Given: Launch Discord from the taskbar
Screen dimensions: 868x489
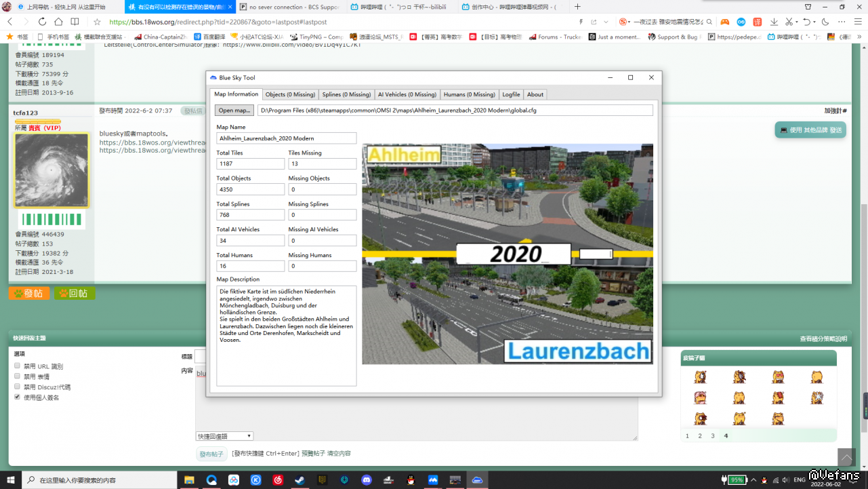Looking at the screenshot, I should pos(366,480).
